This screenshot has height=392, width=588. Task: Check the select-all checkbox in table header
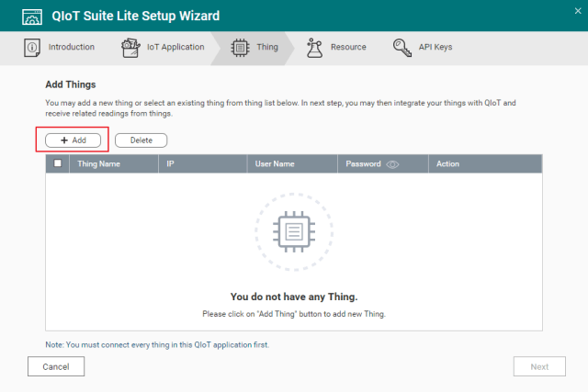[58, 164]
